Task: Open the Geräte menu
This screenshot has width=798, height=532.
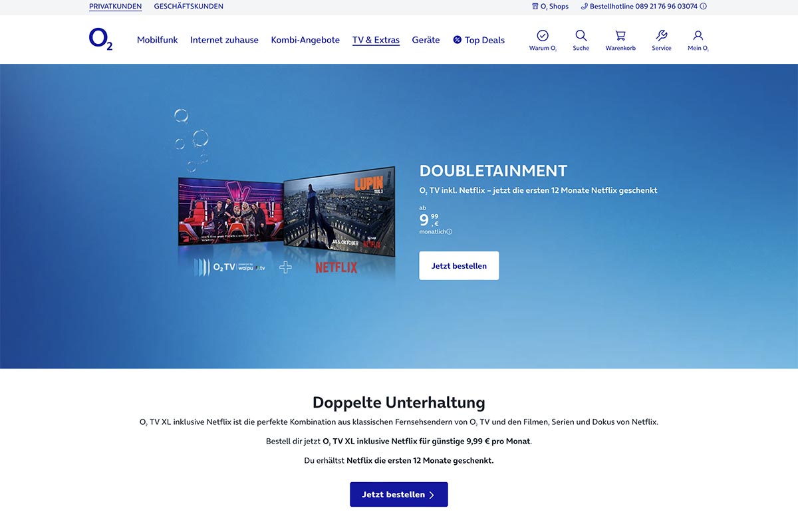Action: (x=426, y=40)
